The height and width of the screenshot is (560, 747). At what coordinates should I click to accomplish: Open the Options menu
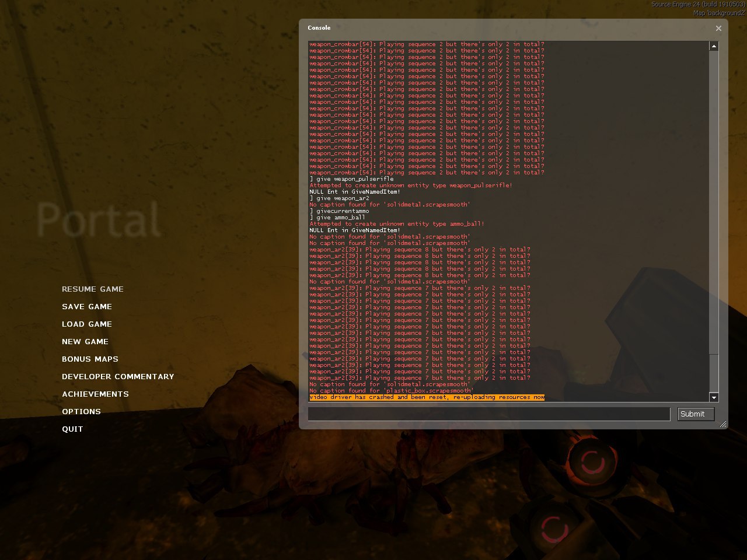tap(81, 412)
